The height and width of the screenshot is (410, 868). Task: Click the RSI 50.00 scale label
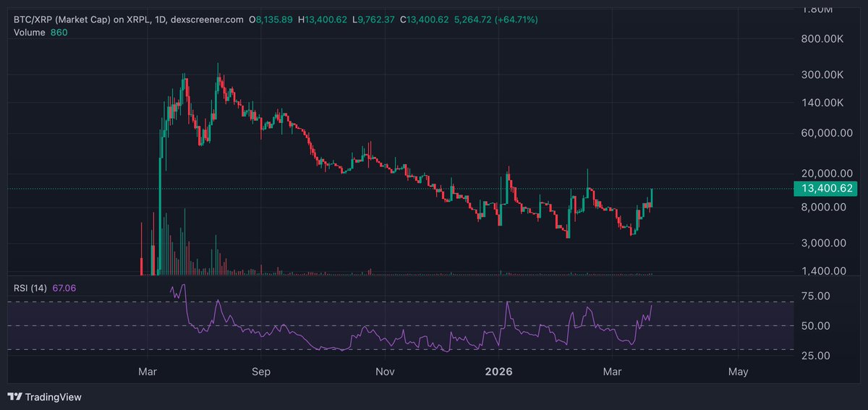click(814, 325)
